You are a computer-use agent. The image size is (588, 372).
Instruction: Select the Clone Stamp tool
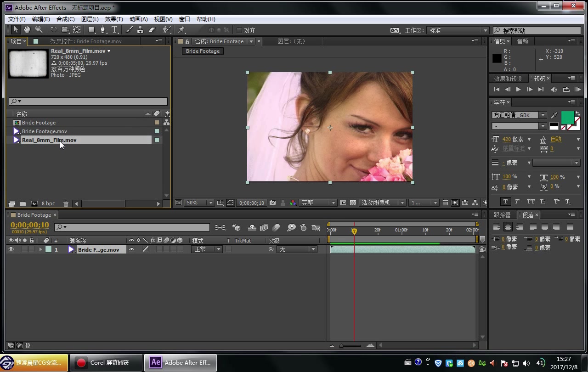click(141, 30)
